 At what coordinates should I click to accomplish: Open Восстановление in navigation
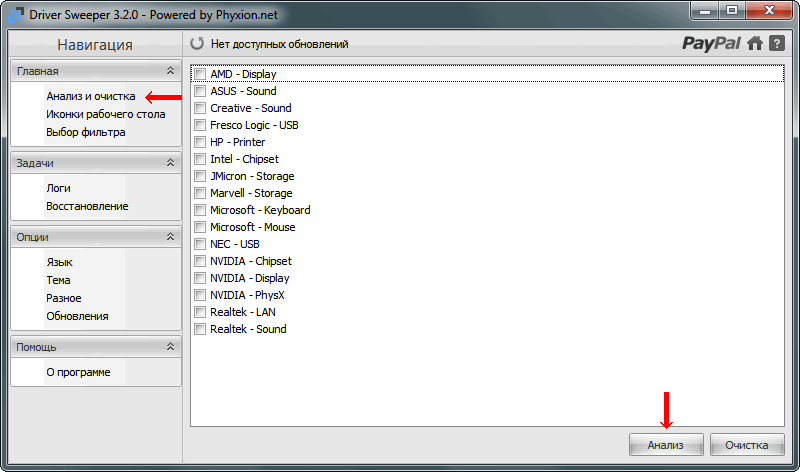click(x=87, y=206)
